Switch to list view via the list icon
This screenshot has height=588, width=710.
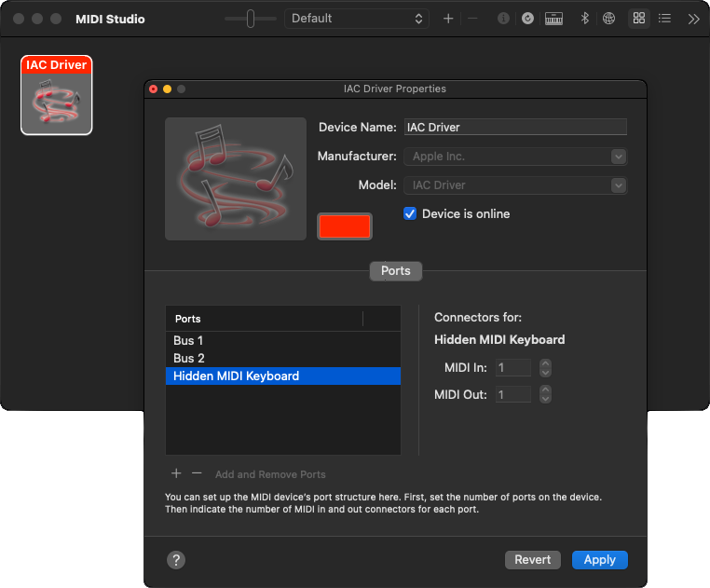coord(664,19)
